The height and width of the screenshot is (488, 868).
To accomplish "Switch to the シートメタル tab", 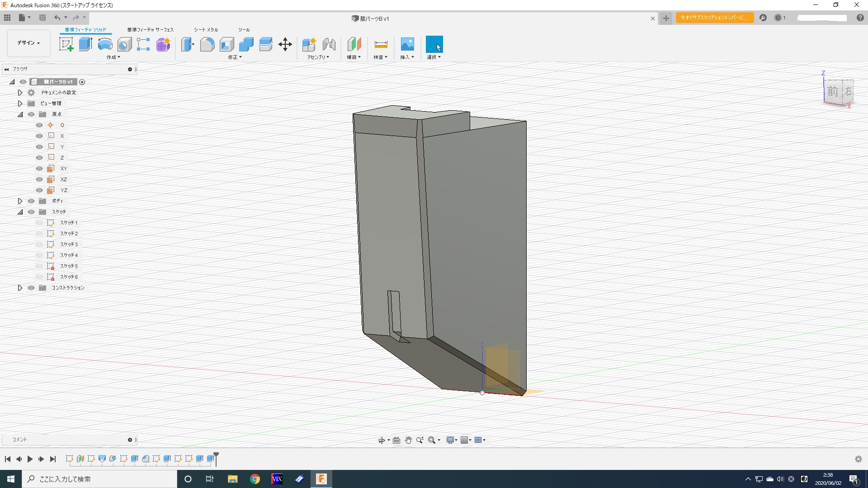I will point(206,30).
